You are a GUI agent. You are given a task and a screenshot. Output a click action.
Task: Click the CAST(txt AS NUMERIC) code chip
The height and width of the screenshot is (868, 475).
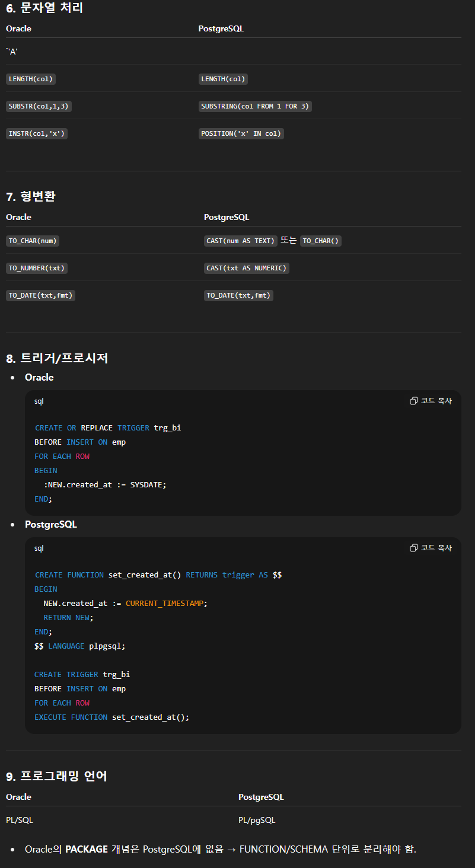246,267
